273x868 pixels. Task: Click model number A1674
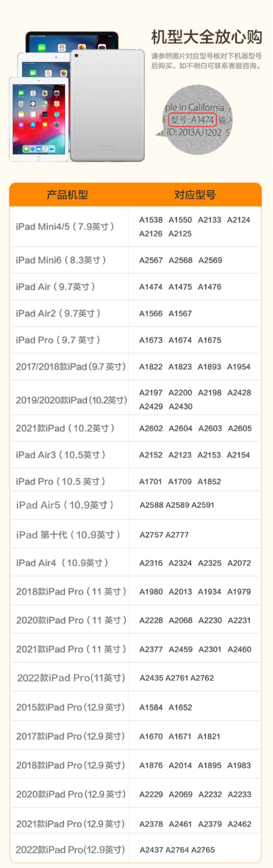click(x=180, y=340)
